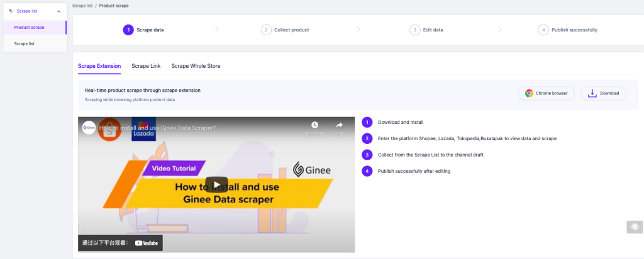Click the Ginee channel avatar on video
The image size is (644, 259).
tap(89, 128)
